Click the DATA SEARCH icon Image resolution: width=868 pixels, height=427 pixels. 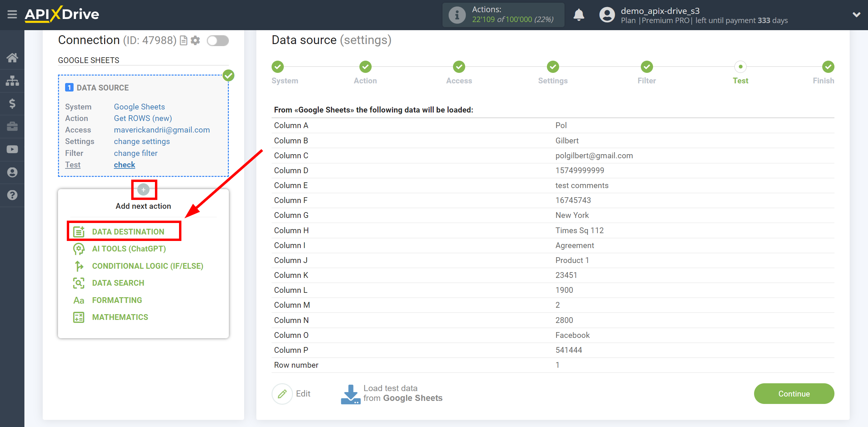78,283
